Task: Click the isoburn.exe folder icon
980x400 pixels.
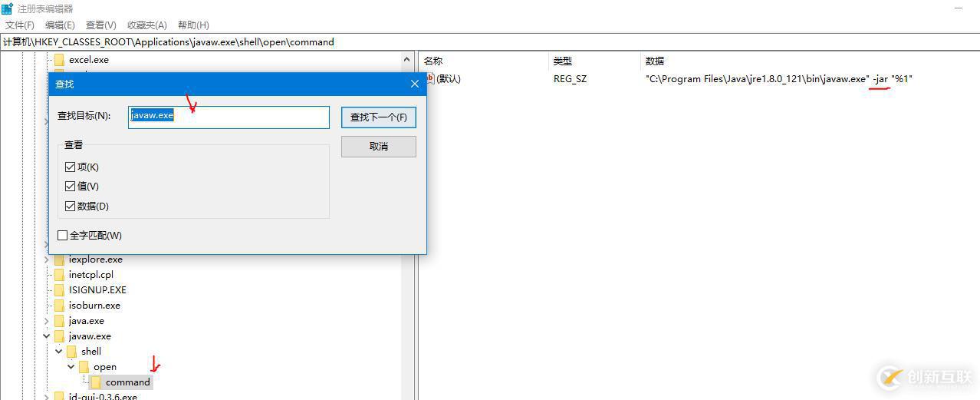Action: pos(59,306)
